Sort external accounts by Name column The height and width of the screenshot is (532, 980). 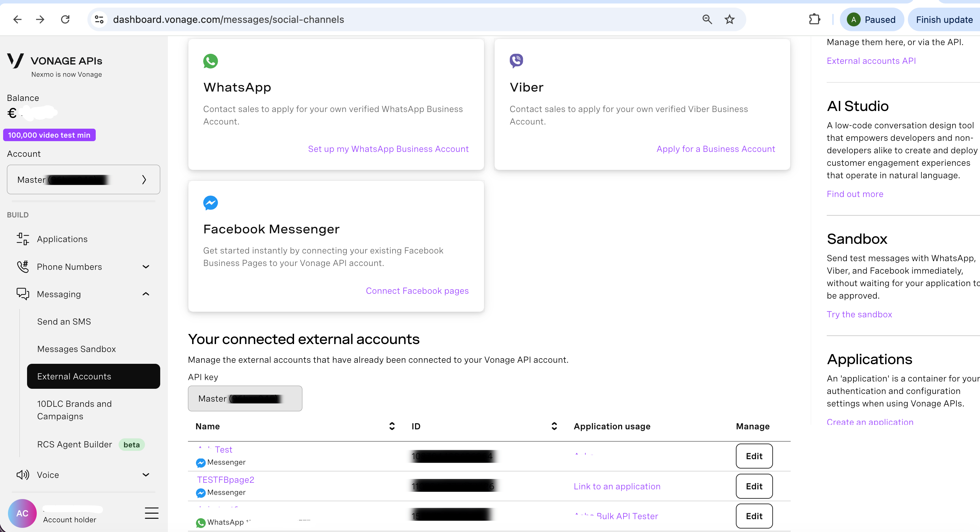(x=392, y=426)
